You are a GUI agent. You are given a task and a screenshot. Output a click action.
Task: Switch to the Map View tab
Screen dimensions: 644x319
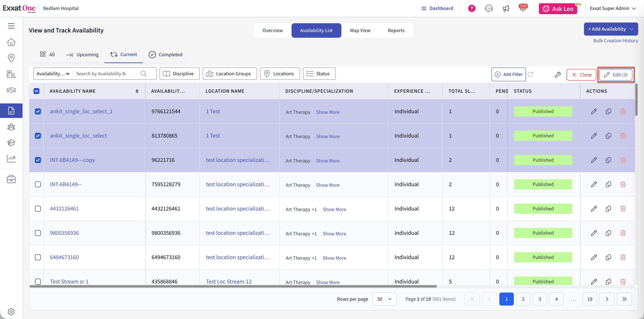pos(360,30)
